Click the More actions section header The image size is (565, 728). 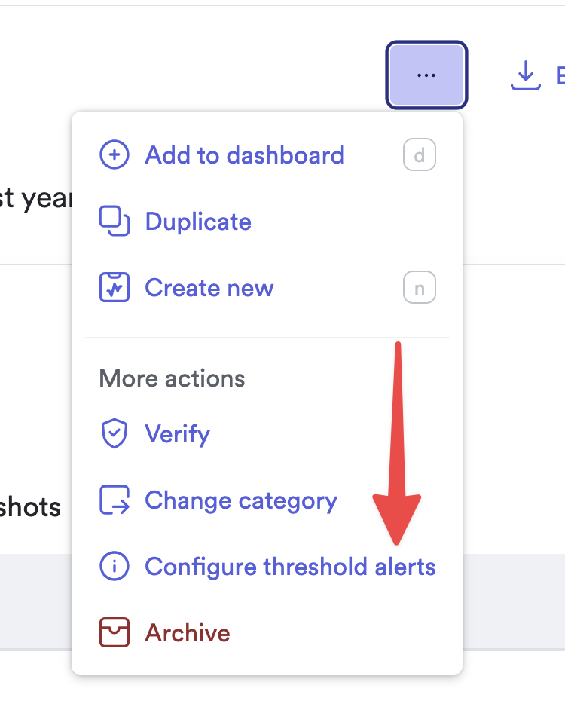(172, 378)
